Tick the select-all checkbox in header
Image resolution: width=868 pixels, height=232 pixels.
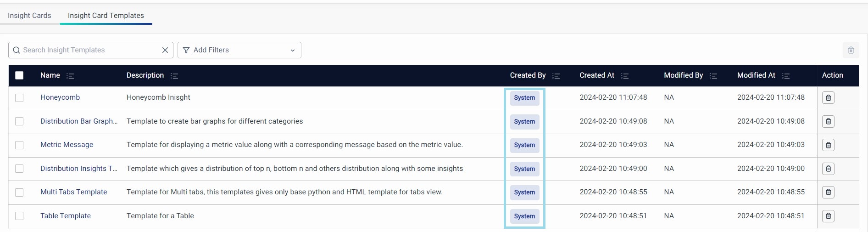[19, 75]
